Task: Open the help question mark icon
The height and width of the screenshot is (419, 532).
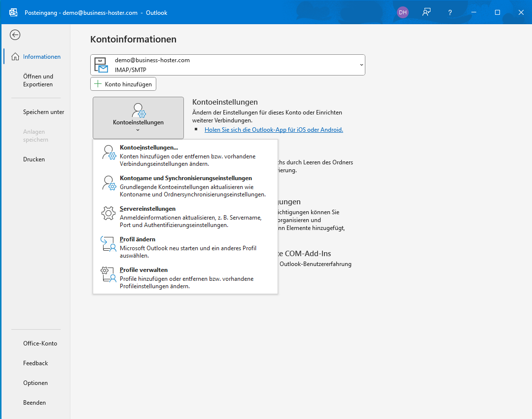Action: (450, 12)
